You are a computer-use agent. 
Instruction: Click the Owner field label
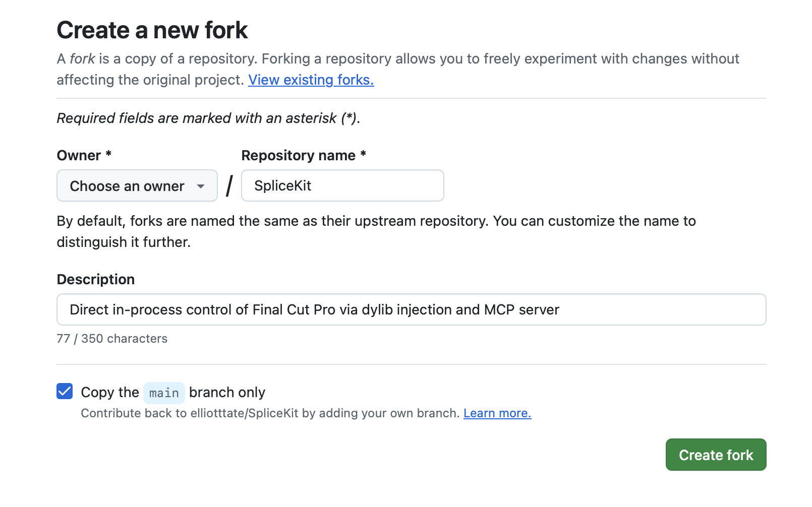click(x=79, y=156)
